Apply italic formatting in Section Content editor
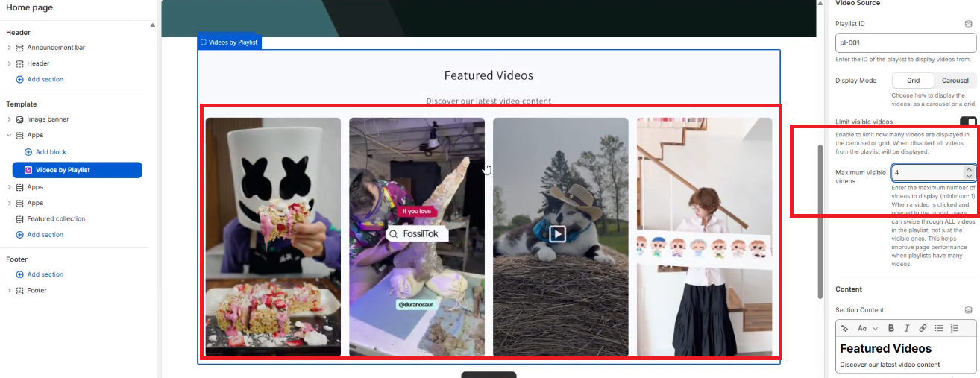Screen dimensions: 980x378 (906, 328)
